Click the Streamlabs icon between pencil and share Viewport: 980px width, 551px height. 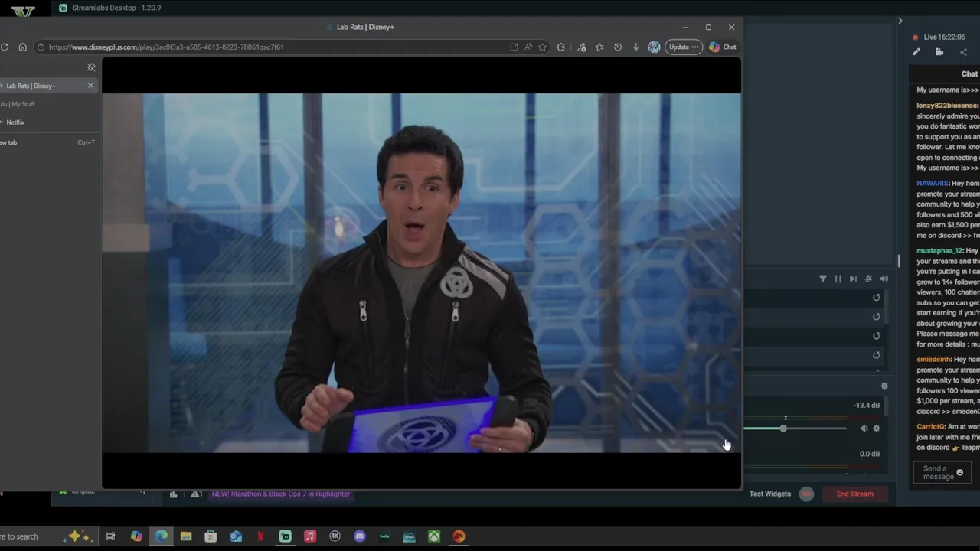(939, 52)
